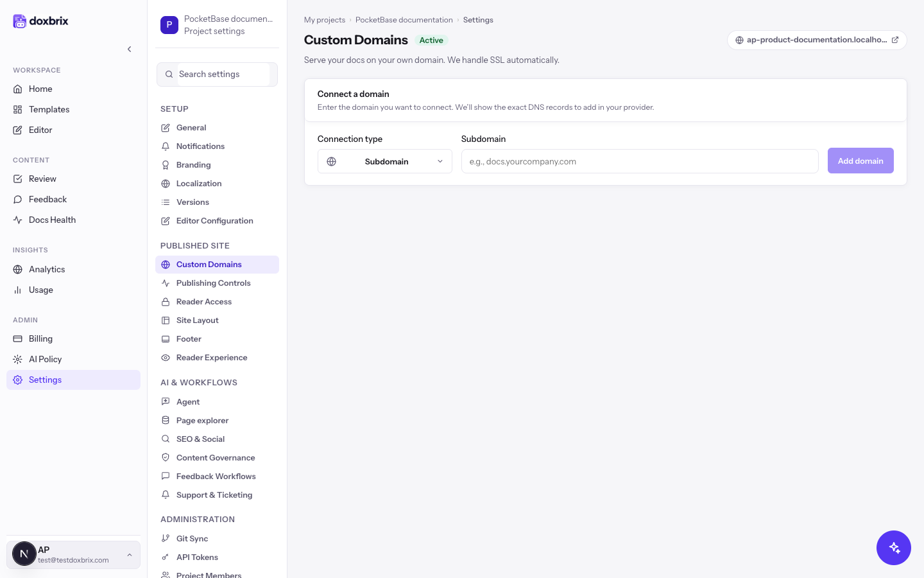This screenshot has width=924, height=578.
Task: Click the Docs Health pulse icon
Action: click(18, 220)
